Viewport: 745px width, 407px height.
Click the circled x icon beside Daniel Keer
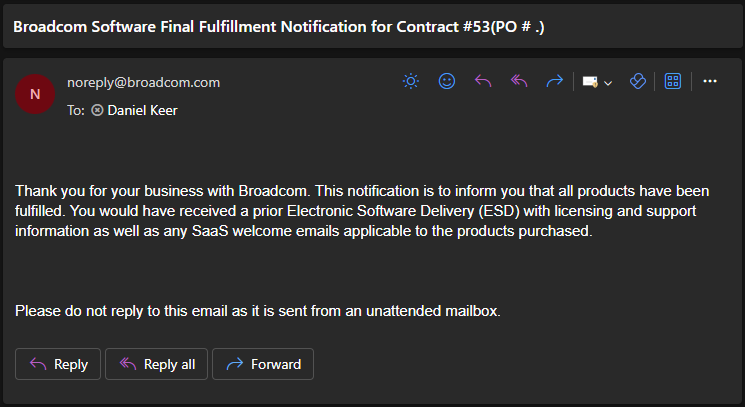97,110
